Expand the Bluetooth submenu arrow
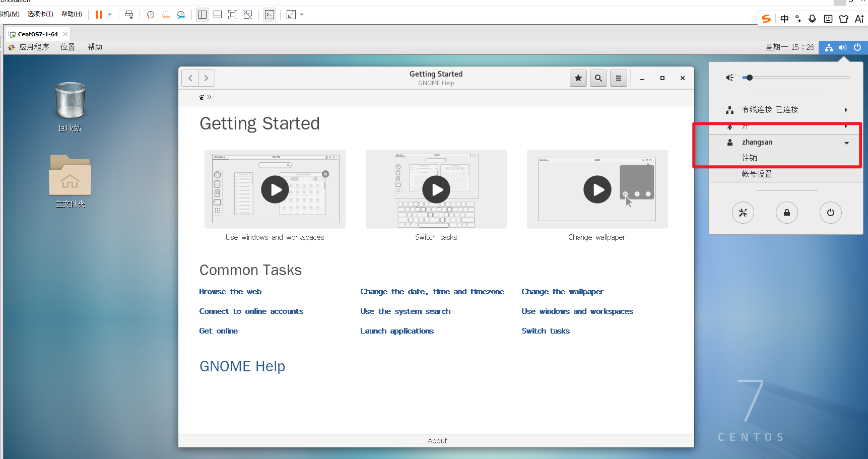 846,126
